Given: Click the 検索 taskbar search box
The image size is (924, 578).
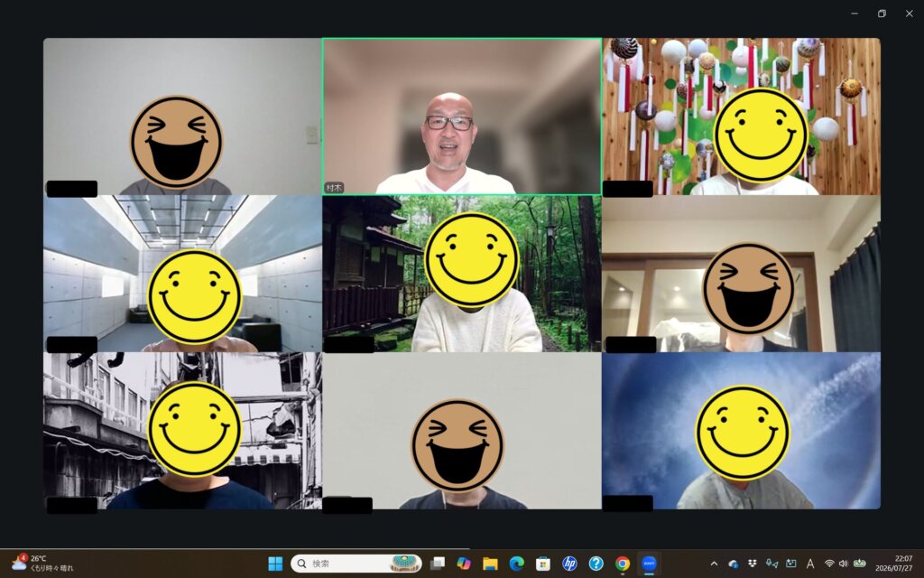Looking at the screenshot, I should pyautogui.click(x=356, y=564).
